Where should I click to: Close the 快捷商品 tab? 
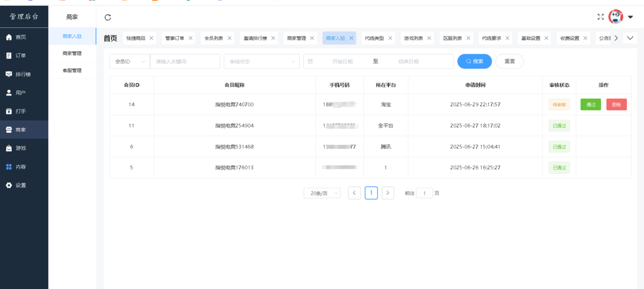pyautogui.click(x=151, y=38)
